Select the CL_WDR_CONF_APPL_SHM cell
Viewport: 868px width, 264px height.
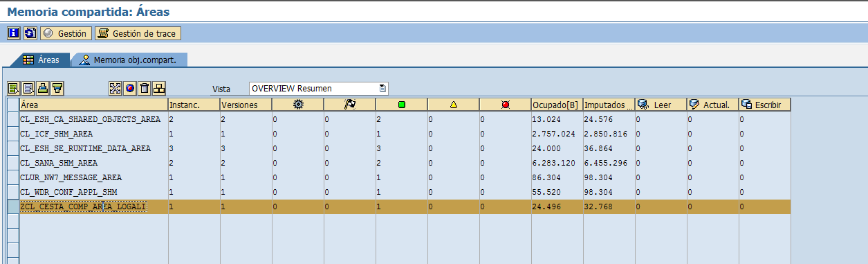tap(93, 192)
